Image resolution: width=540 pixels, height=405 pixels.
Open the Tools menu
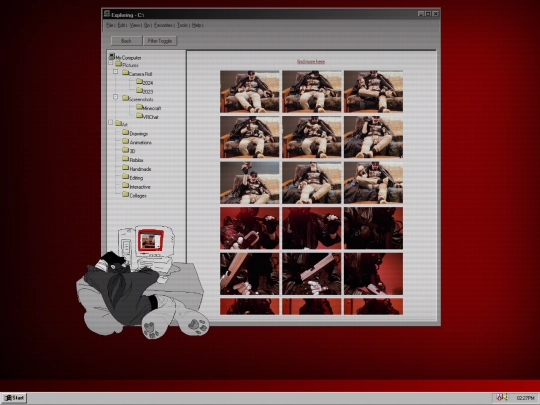tap(182, 25)
